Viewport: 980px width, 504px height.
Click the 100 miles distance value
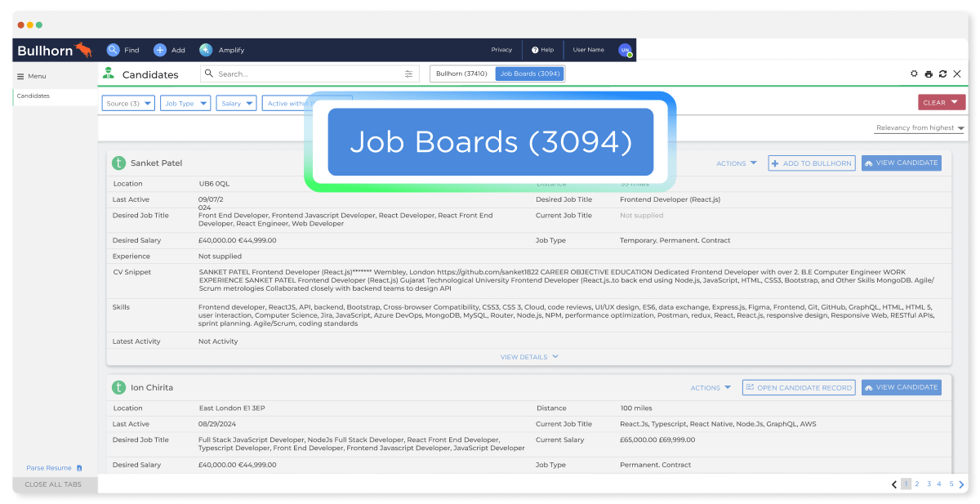coord(636,408)
